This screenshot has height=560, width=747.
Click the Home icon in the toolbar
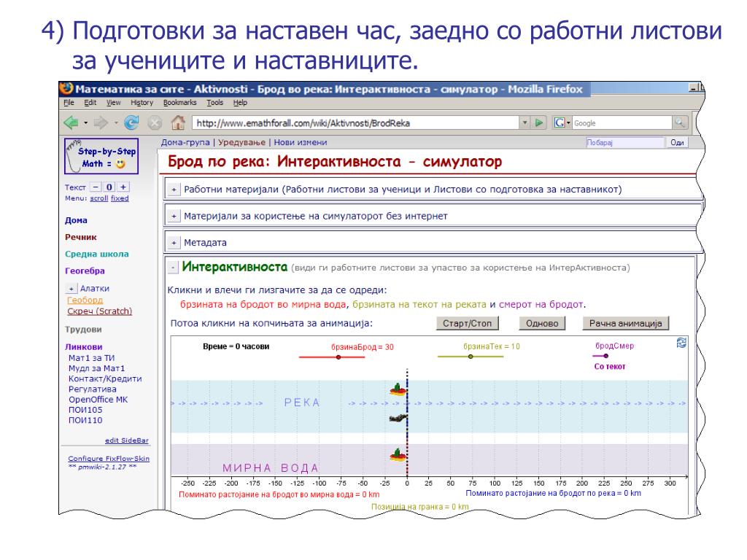(178, 122)
